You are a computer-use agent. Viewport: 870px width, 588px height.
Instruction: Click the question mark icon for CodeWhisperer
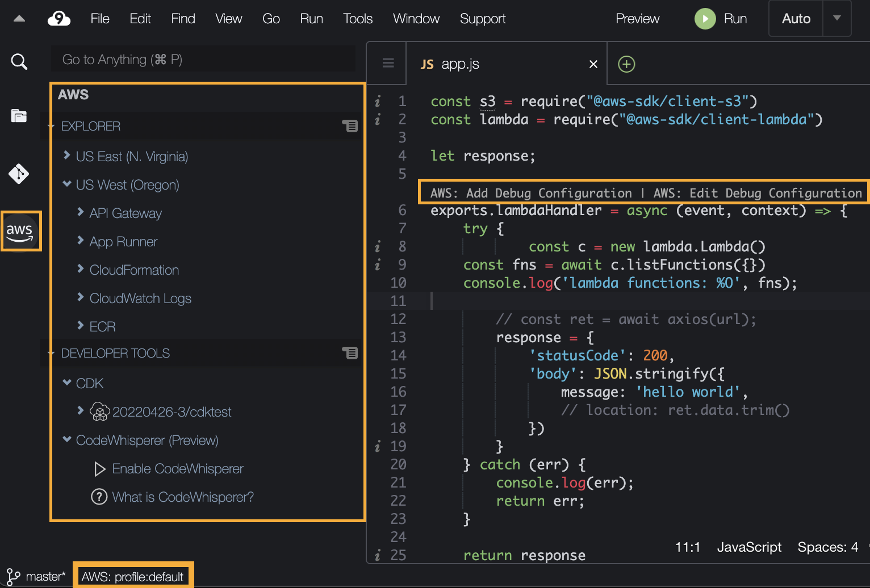[x=99, y=497]
